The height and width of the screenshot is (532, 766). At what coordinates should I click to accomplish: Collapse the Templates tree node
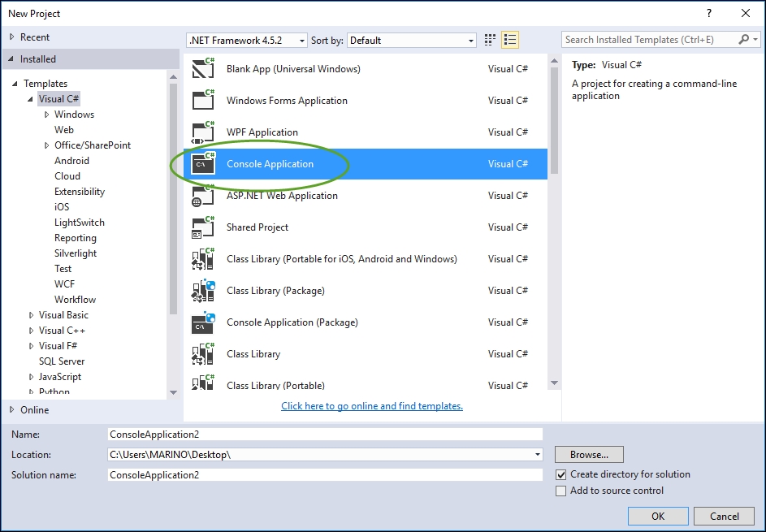15,84
